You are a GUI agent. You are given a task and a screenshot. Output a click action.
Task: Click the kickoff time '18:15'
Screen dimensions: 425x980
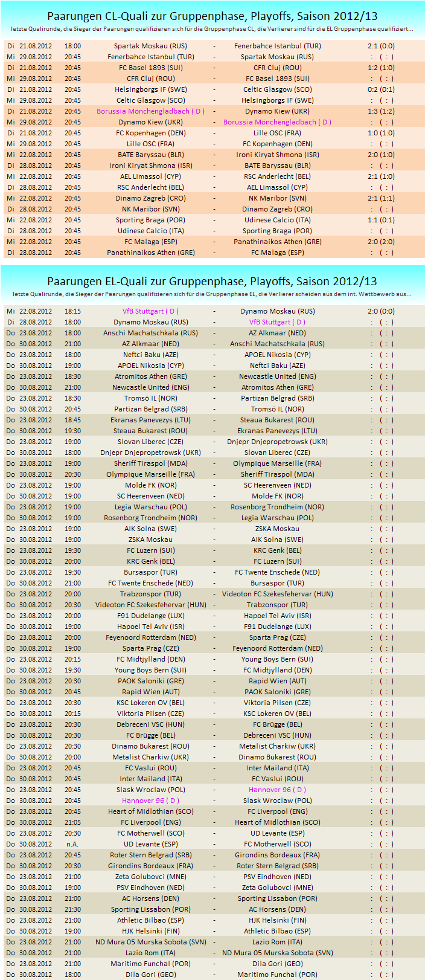pos(72,311)
